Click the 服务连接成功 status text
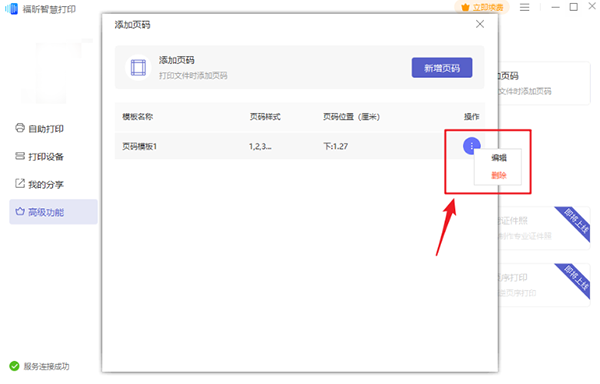Image resolution: width=600 pixels, height=384 pixels. click(46, 366)
